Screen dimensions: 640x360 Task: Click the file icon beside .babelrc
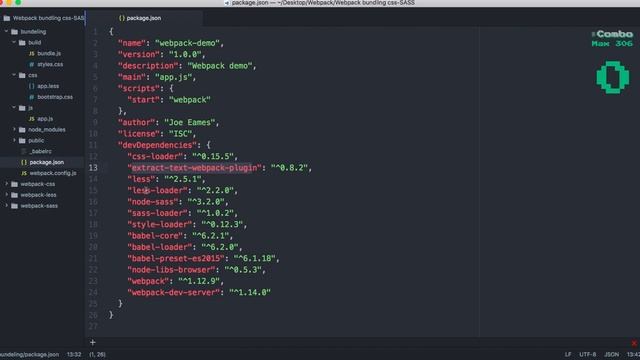24,151
